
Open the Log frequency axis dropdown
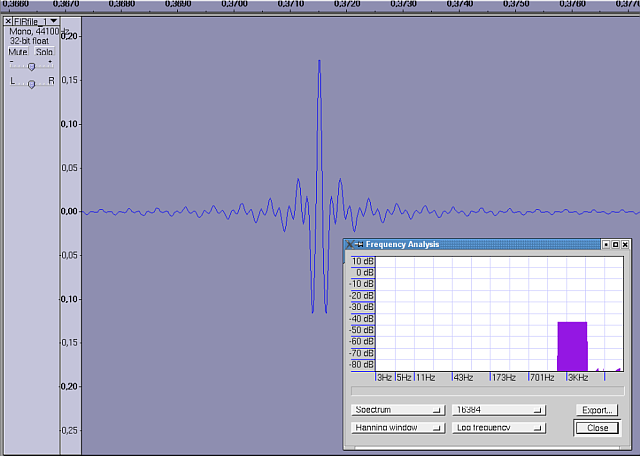pos(498,428)
